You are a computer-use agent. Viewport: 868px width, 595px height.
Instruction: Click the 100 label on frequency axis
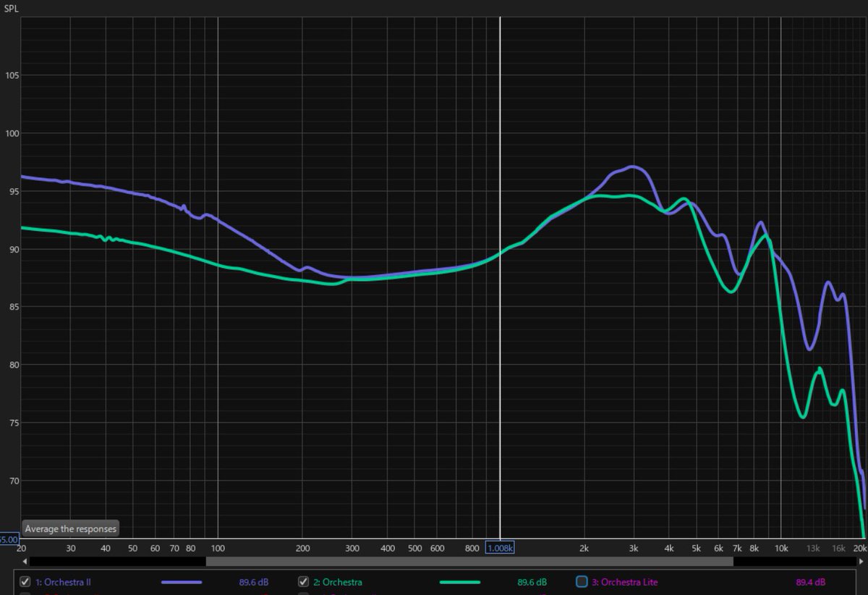pyautogui.click(x=218, y=549)
